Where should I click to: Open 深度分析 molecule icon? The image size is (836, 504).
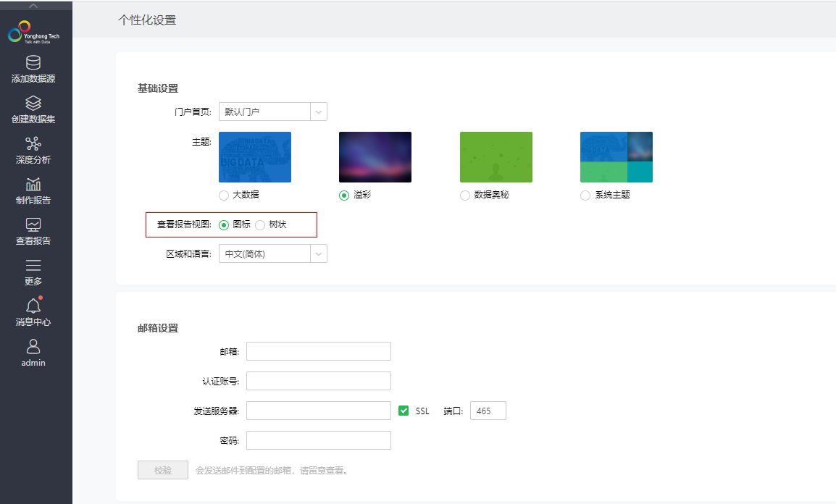pyautogui.click(x=33, y=144)
